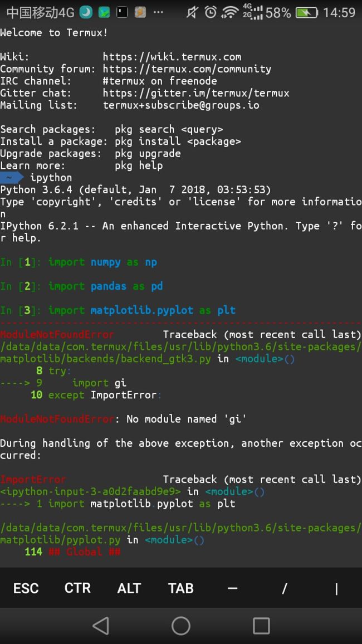The image size is (362, 644).
Task: Tap the red 'ImportError' traceback header
Action: point(33,479)
